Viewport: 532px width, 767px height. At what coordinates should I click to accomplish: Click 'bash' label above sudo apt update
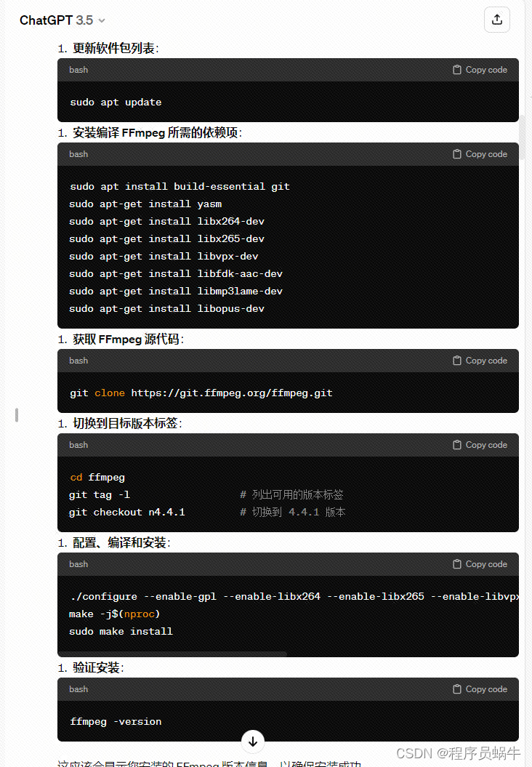click(x=78, y=70)
